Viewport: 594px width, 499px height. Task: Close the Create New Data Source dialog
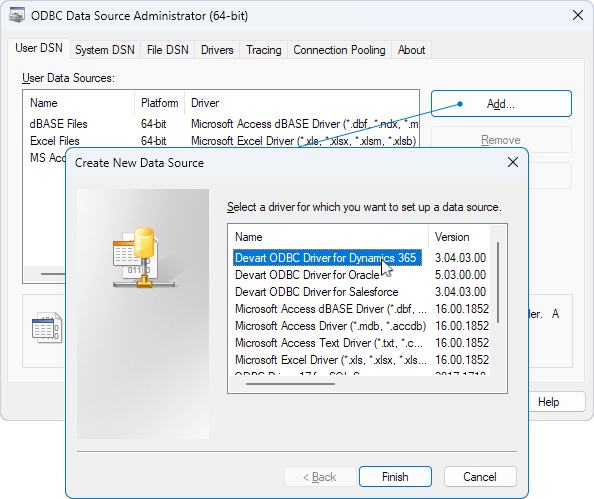[513, 162]
